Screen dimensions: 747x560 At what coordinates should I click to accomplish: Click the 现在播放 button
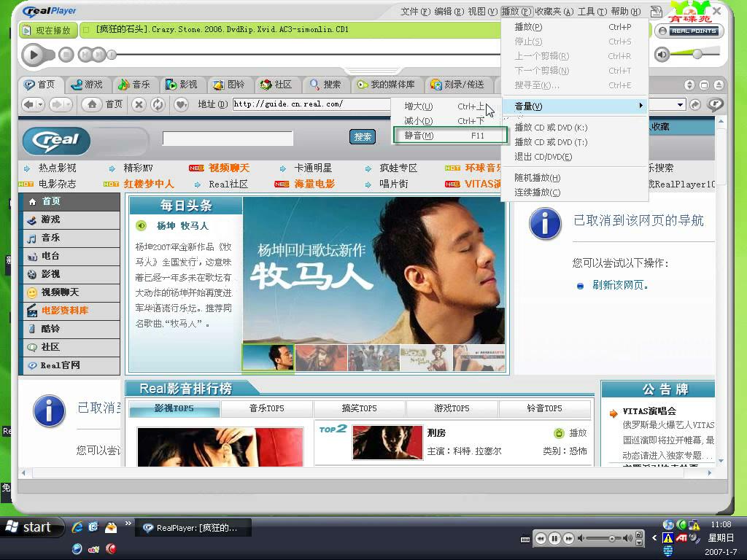[x=47, y=30]
